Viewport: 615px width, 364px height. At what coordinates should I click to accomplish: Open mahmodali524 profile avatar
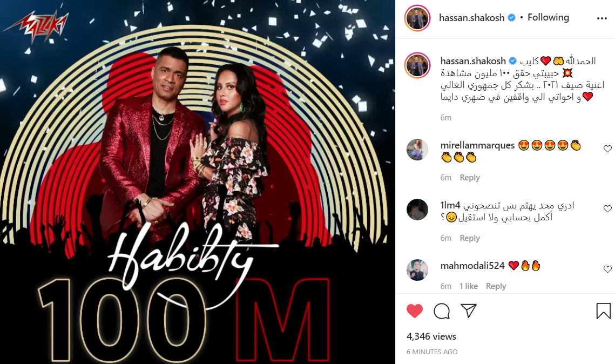coord(417,270)
